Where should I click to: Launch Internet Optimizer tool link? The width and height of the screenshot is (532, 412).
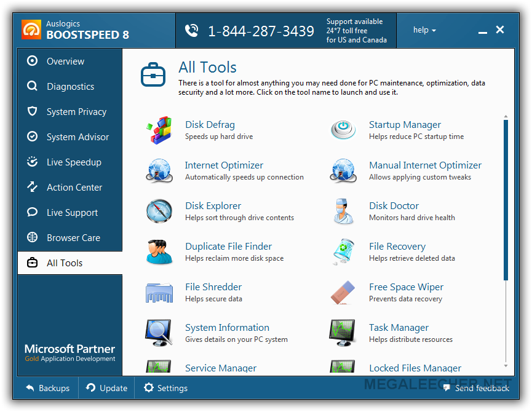tap(224, 165)
